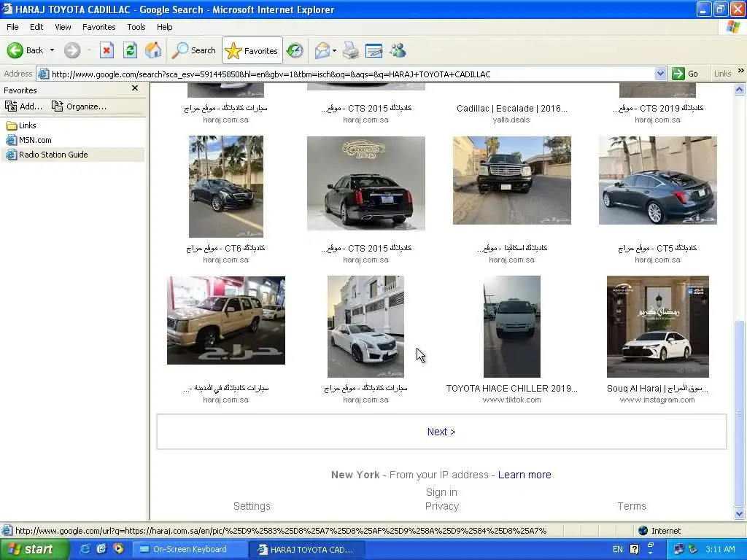Click the Learn more link
The image size is (747, 560).
(525, 475)
